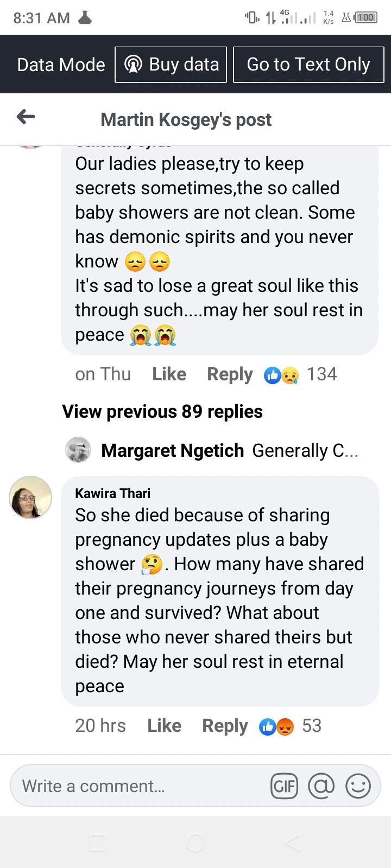Like the comment posted on Thu
This screenshot has width=391, height=868.
(169, 374)
